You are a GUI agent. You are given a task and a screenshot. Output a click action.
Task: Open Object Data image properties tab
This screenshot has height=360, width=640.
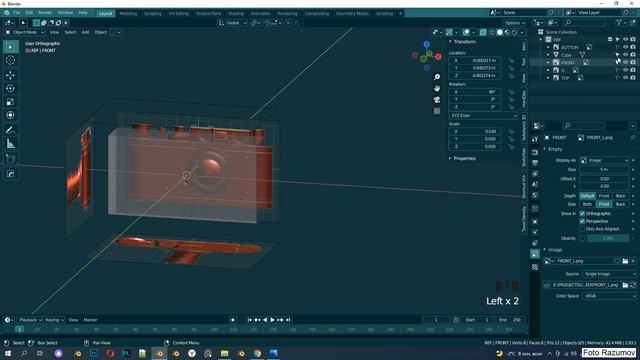535,254
